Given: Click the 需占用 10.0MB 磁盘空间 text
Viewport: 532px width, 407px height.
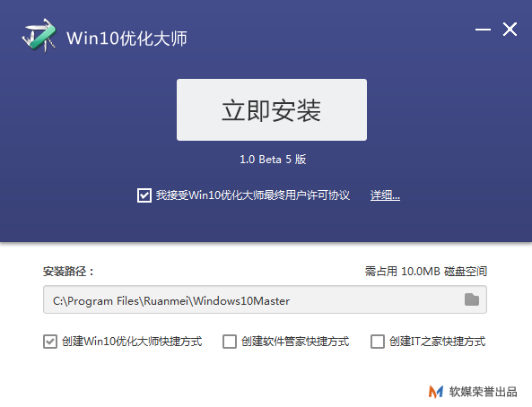Looking at the screenshot, I should [x=426, y=272].
